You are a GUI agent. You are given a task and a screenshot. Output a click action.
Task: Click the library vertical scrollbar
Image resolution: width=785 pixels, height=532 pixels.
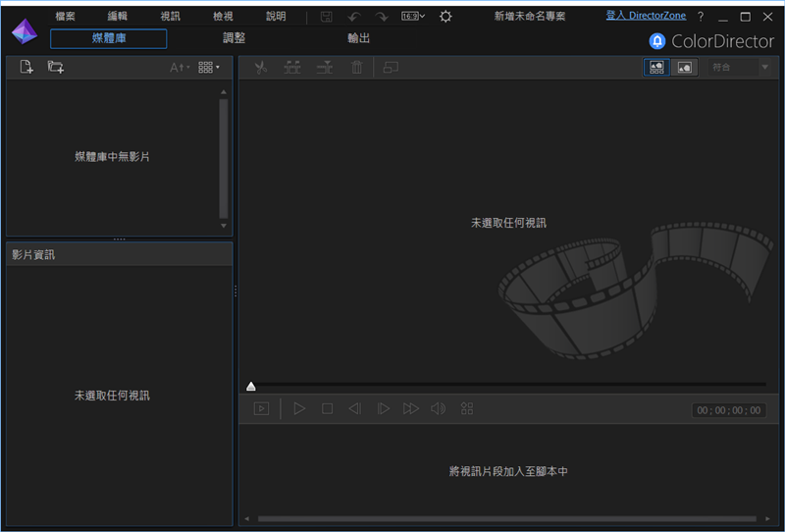coord(224,158)
